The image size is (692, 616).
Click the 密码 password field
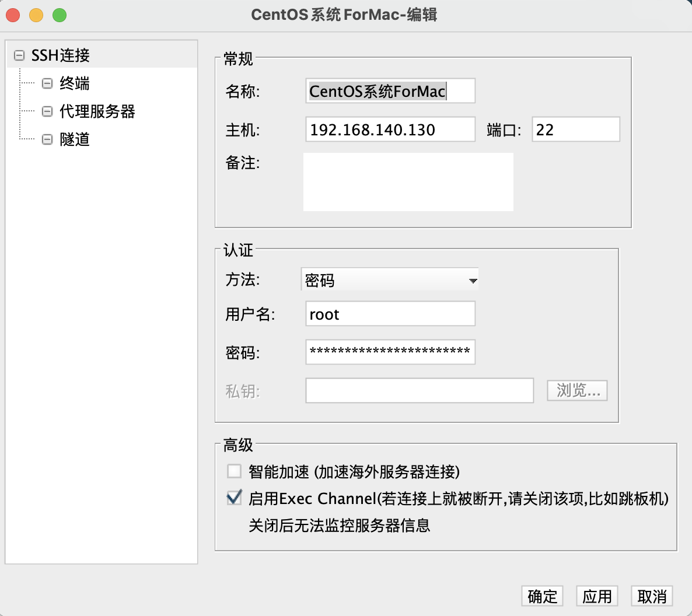[x=390, y=352]
